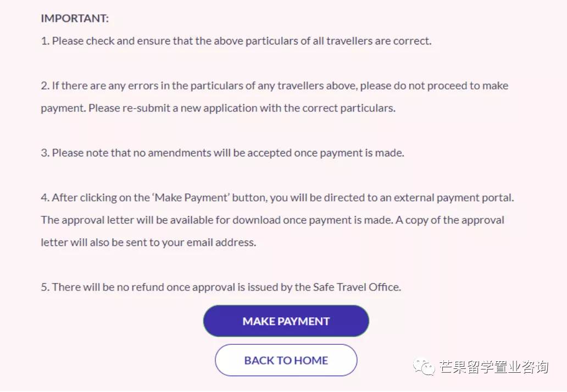Image resolution: width=567 pixels, height=392 pixels.
Task: Click the line starting 'If there are any errors'
Action: 275,86
